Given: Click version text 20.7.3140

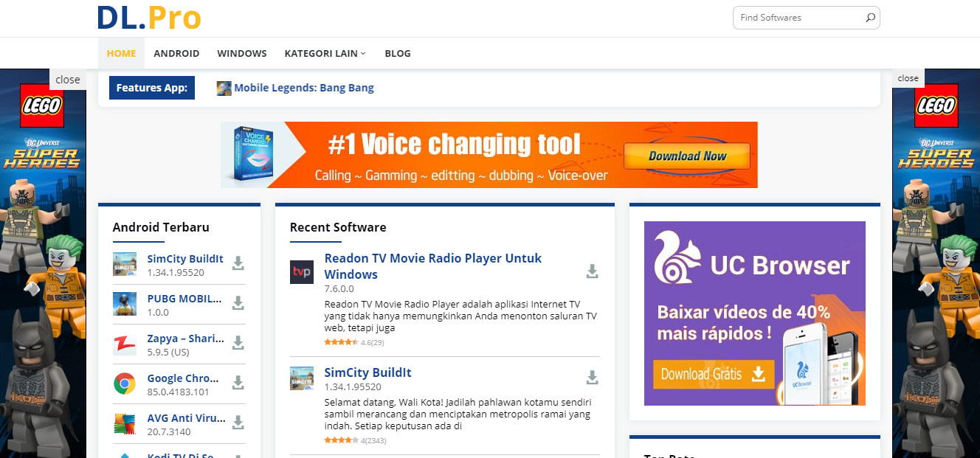Looking at the screenshot, I should [x=169, y=431].
